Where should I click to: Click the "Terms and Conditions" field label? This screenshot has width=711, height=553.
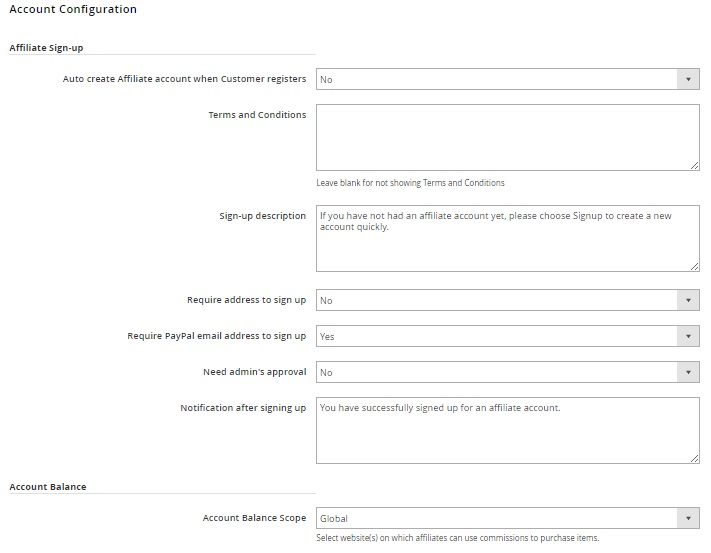(x=257, y=115)
